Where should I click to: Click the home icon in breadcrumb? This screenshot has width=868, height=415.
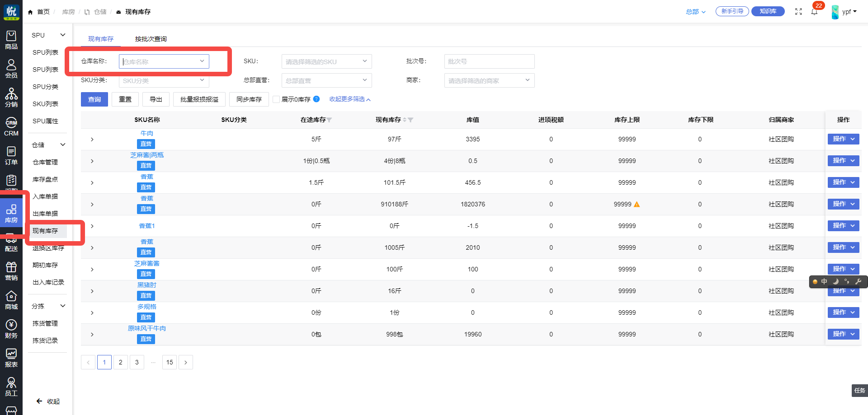click(x=30, y=12)
